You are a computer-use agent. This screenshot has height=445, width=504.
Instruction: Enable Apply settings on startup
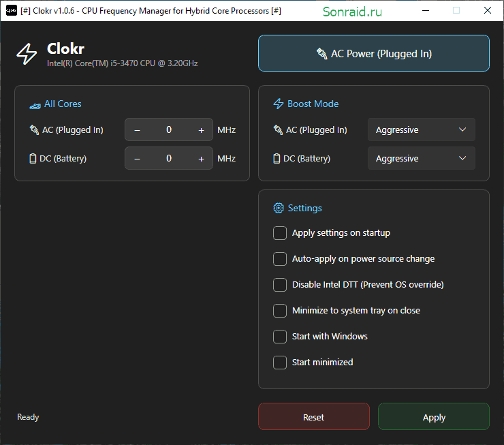280,233
